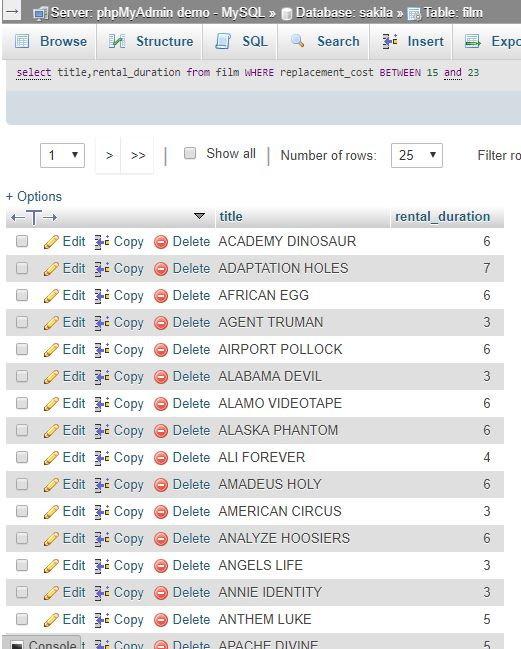The width and height of the screenshot is (521, 649).
Task: Open the Insert tab
Action: click(412, 41)
